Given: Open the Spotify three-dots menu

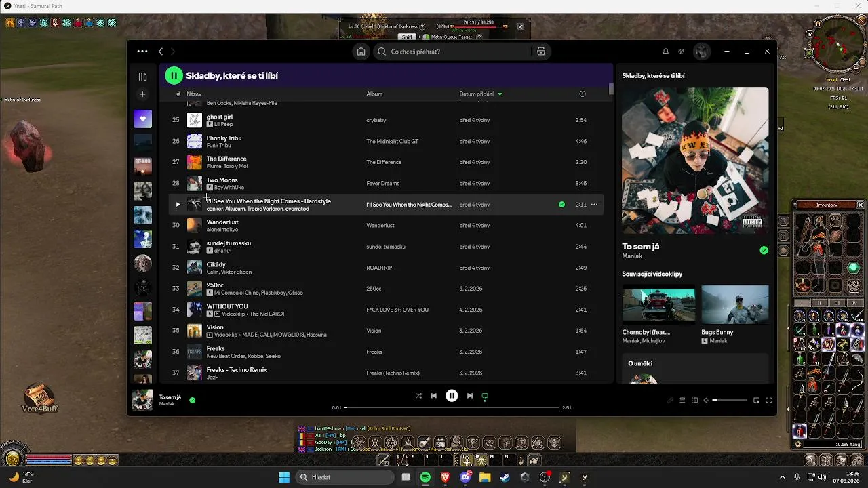Looking at the screenshot, I should pyautogui.click(x=142, y=52).
